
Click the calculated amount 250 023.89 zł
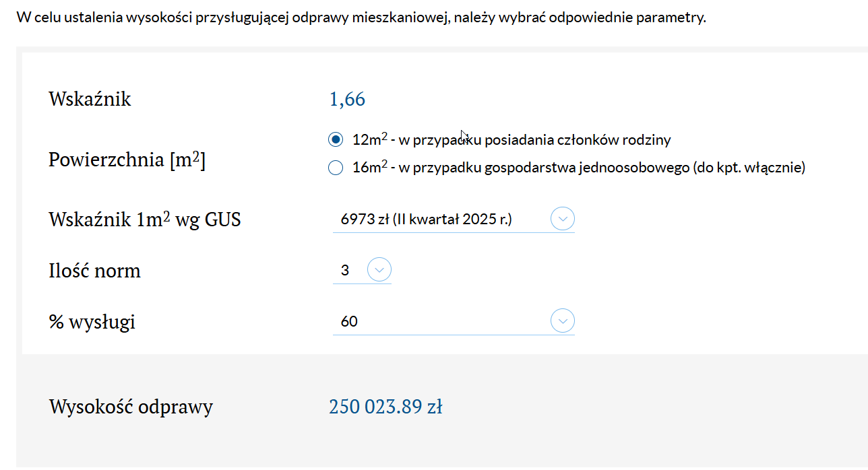[x=385, y=406]
